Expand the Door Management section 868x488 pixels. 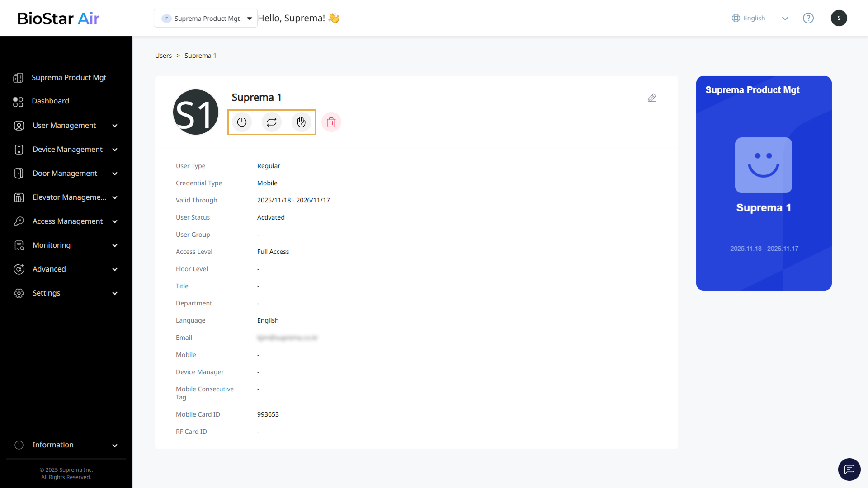pyautogui.click(x=66, y=173)
